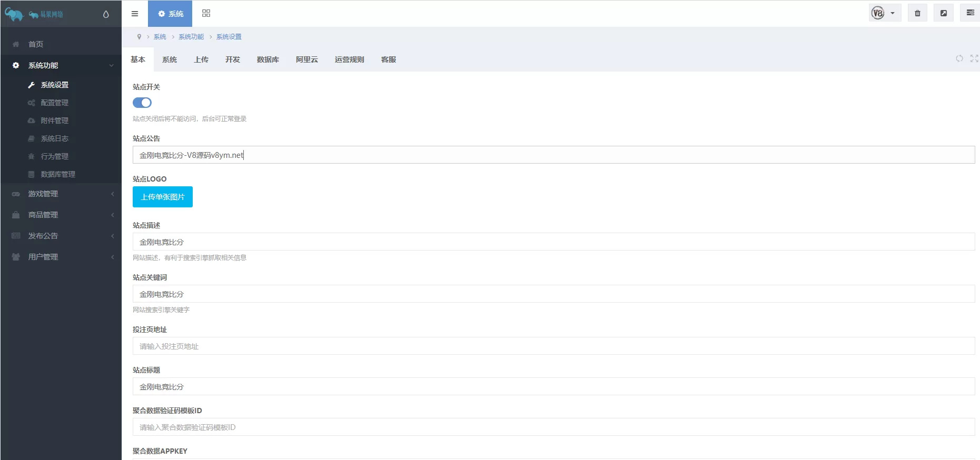Image resolution: width=980 pixels, height=460 pixels.
Task: Click the bug icon beside 行为管理
Action: (x=31, y=156)
